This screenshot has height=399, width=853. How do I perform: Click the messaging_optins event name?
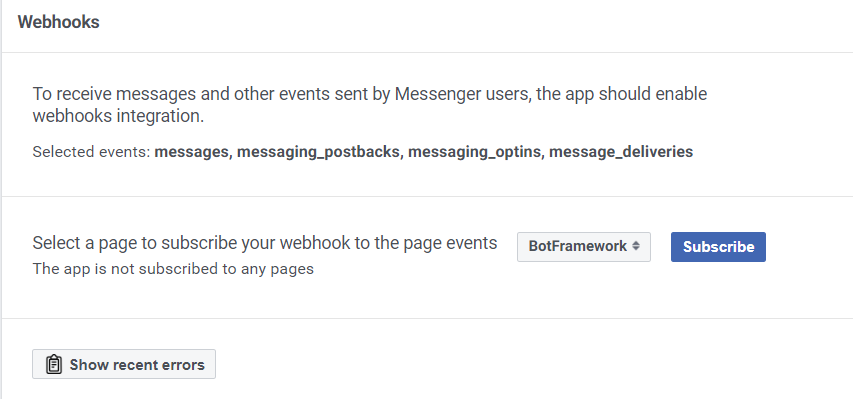tap(476, 152)
